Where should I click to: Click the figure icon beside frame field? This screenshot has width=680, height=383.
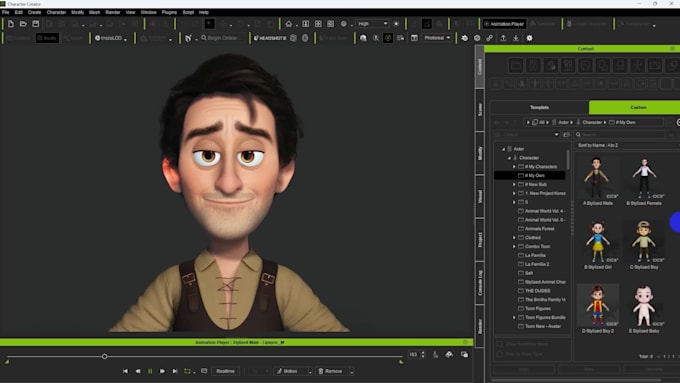coord(435,355)
